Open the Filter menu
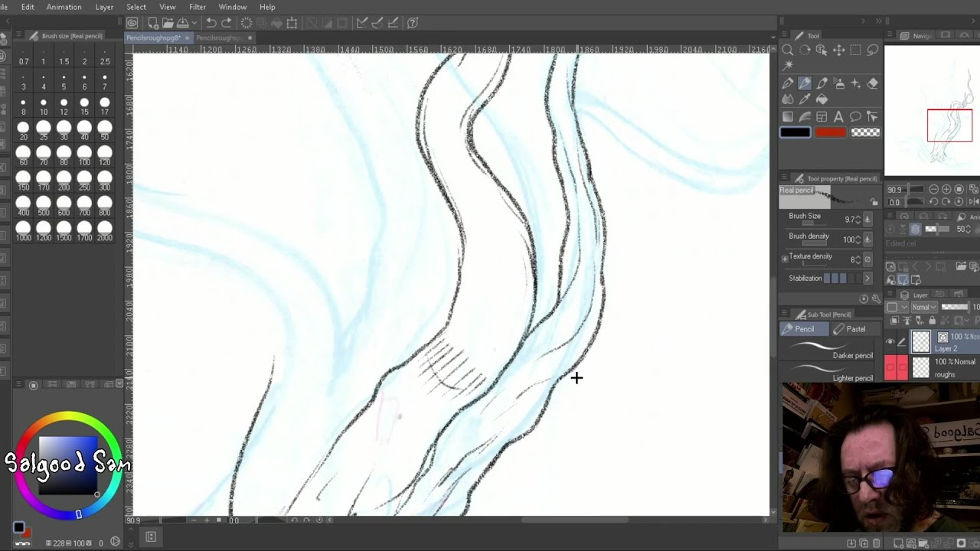The width and height of the screenshot is (980, 551). coord(198,7)
